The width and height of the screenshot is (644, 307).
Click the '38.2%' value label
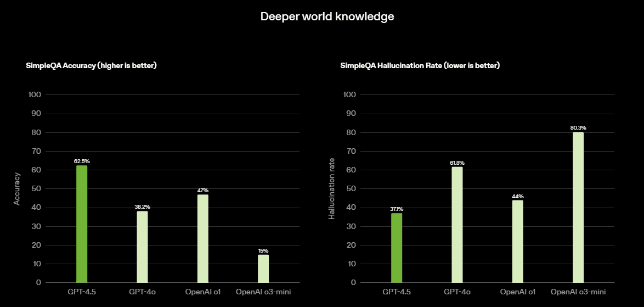click(x=142, y=207)
